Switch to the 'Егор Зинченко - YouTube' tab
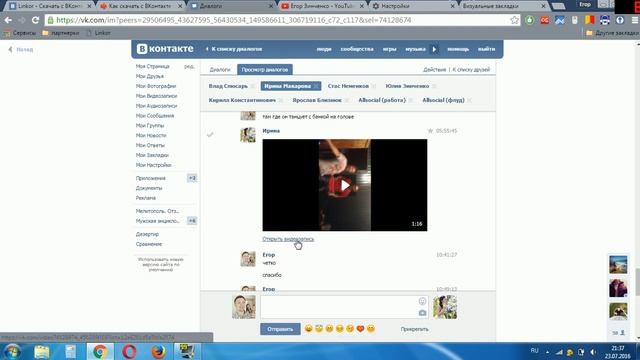The width and height of the screenshot is (640, 360). (x=322, y=6)
